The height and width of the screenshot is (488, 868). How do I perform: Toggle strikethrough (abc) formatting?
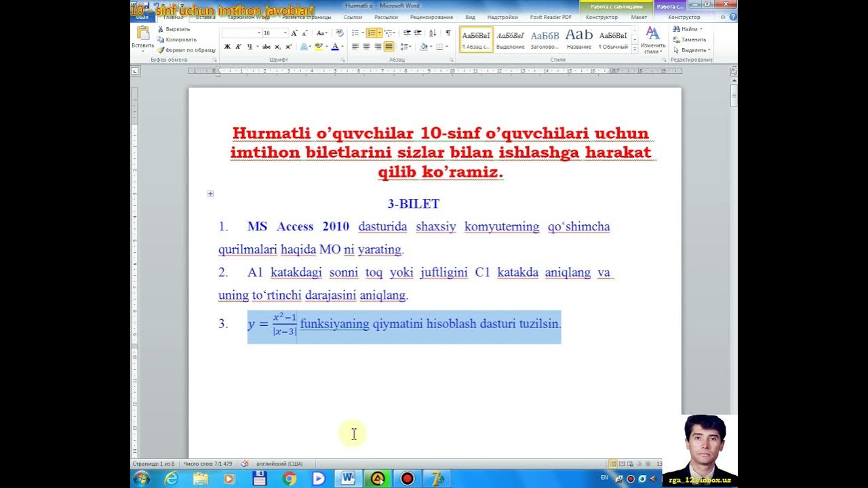click(267, 47)
